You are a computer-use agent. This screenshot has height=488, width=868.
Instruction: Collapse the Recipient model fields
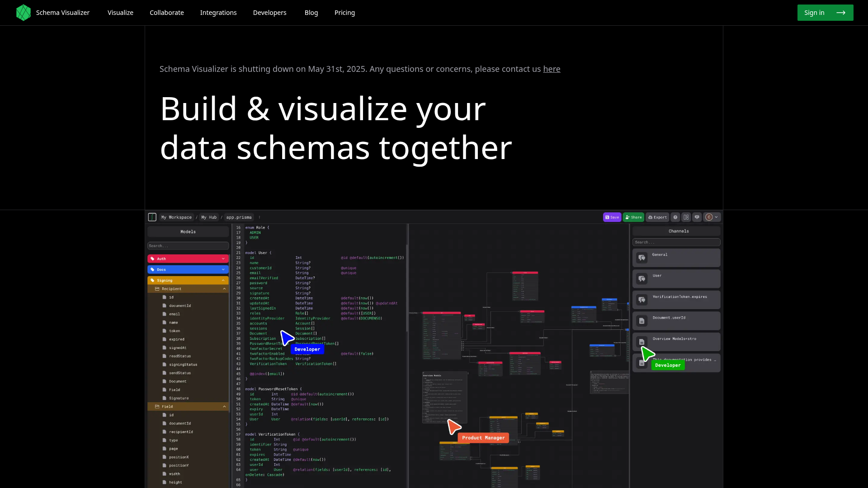tap(225, 289)
